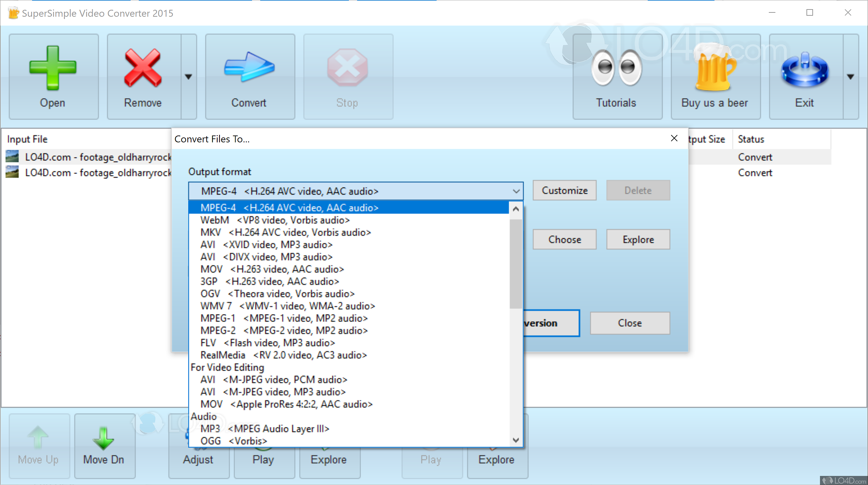Remove the selected file
This screenshot has width=868, height=485.
[x=142, y=76]
